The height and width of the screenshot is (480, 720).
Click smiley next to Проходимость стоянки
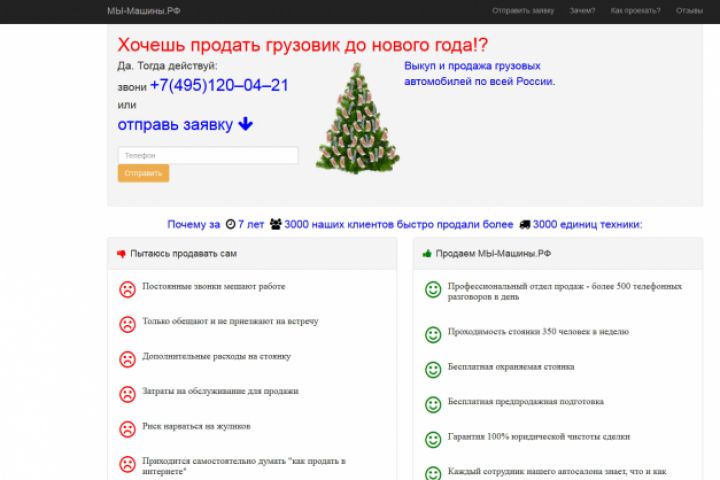tap(433, 334)
